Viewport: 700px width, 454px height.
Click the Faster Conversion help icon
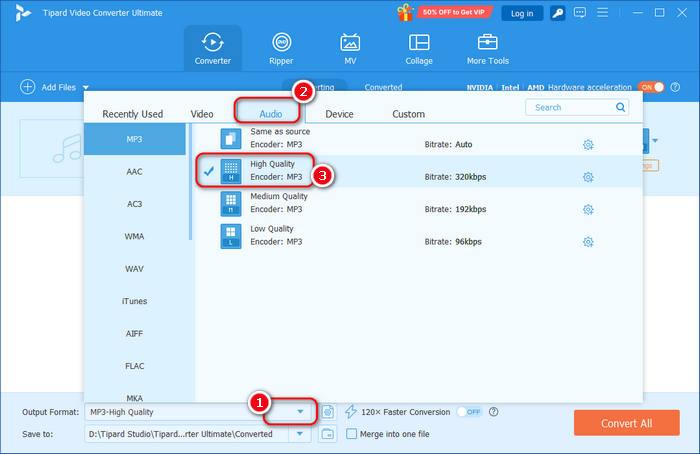(493, 412)
